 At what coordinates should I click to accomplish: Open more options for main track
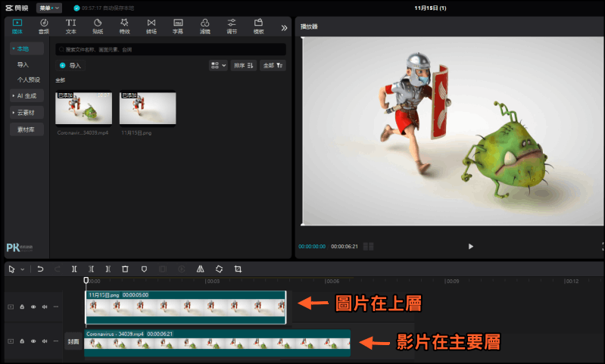click(x=56, y=341)
